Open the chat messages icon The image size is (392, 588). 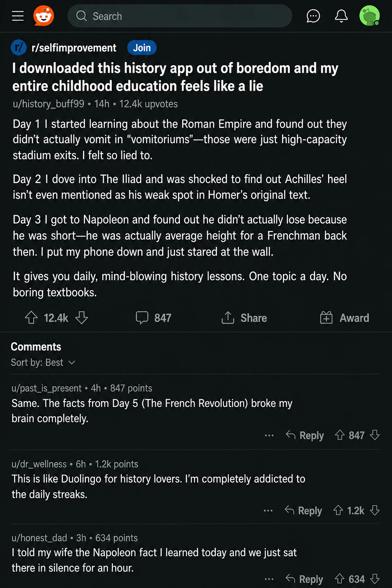(313, 16)
